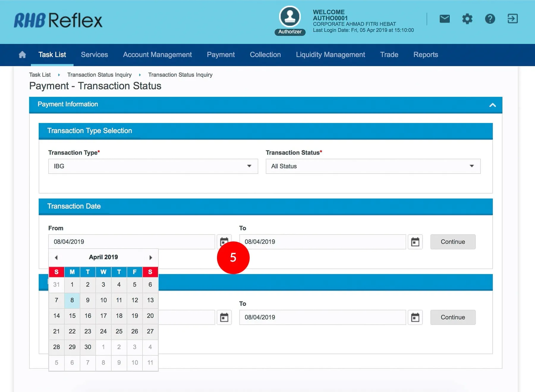
Task: Log out using the exit icon
Action: [512, 19]
